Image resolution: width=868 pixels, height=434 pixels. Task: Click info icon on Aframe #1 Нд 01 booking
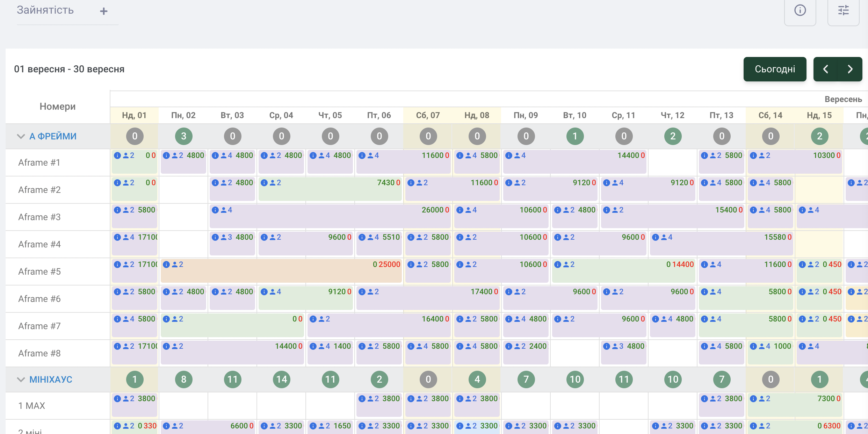point(117,155)
